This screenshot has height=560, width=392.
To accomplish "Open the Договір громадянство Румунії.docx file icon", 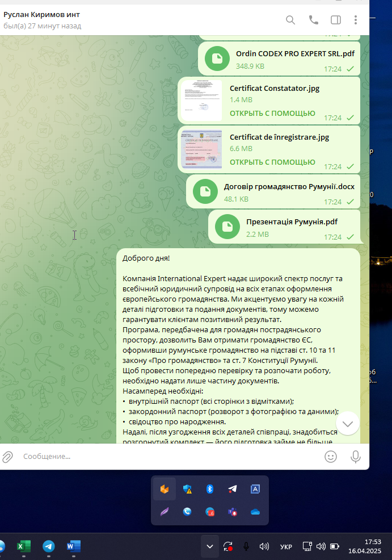I will (205, 191).
